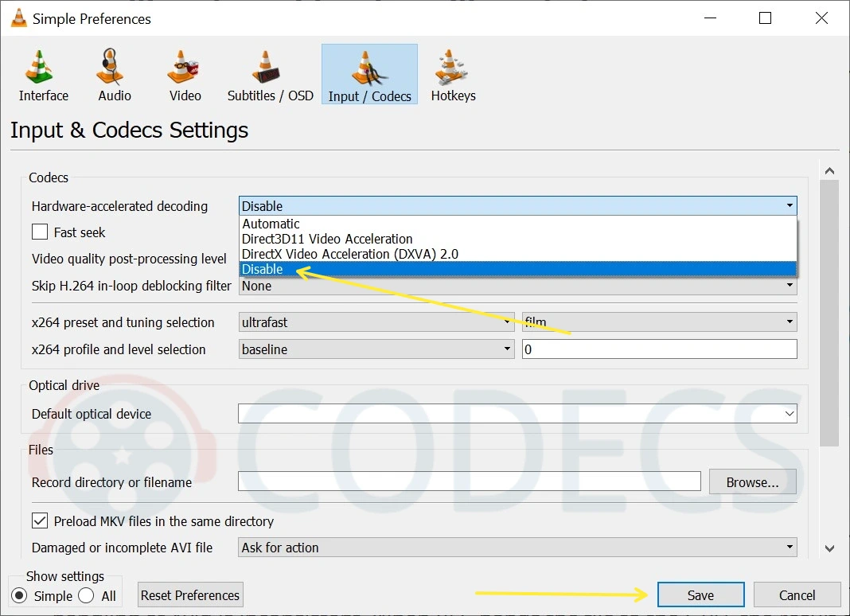Select the Input / Codecs category

click(370, 74)
